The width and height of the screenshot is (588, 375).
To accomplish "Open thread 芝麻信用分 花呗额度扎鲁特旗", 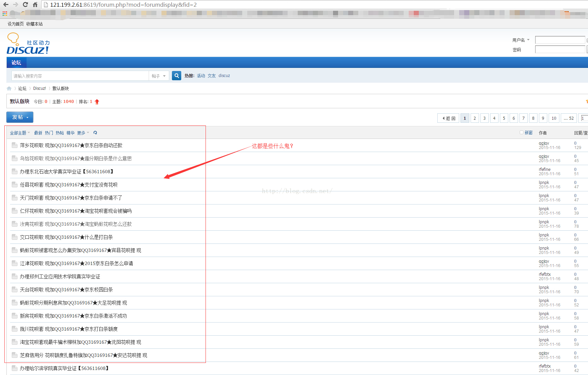I will coord(83,355).
